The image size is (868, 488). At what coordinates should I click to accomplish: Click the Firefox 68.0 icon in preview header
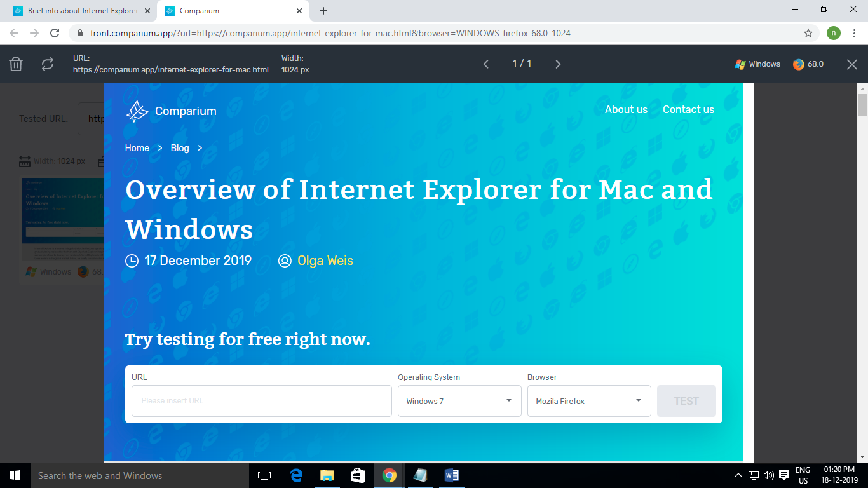799,64
